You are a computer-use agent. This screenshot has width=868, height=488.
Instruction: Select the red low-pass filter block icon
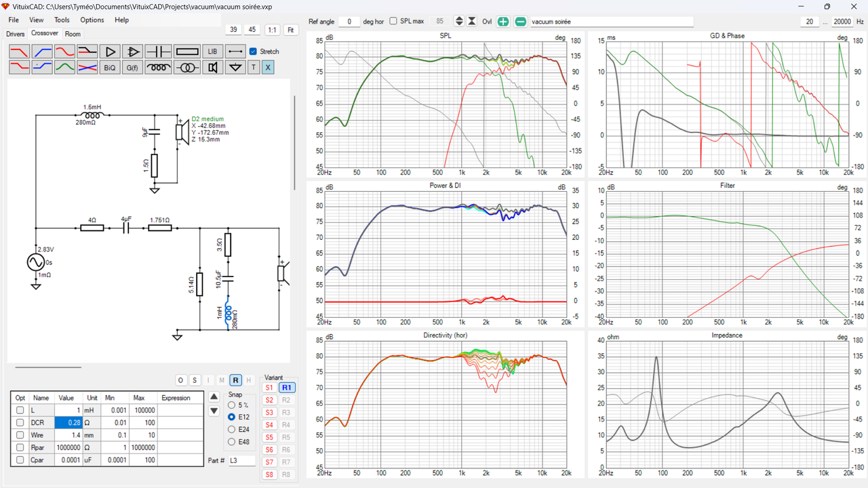point(19,52)
